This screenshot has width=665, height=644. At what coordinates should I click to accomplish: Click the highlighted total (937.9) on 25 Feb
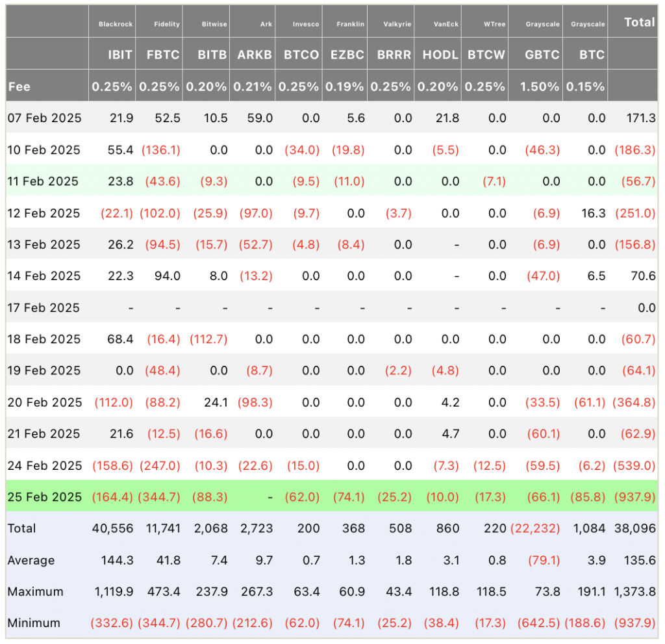click(635, 496)
